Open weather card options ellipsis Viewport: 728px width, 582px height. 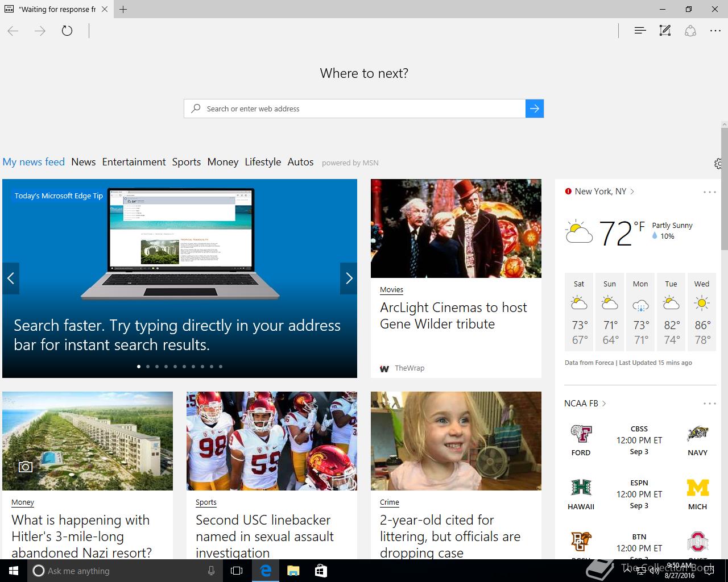pyautogui.click(x=710, y=192)
